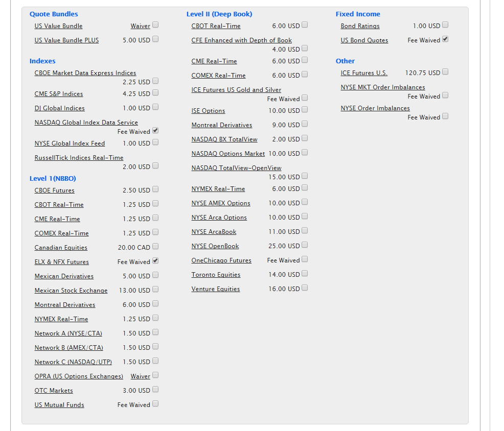
Task: Tick the Venture Equities checkbox
Action: coord(305,288)
